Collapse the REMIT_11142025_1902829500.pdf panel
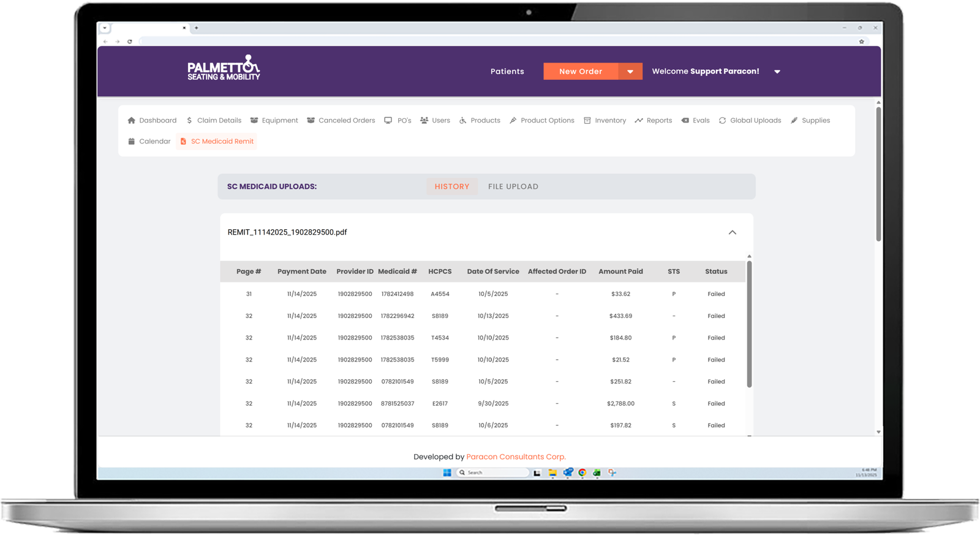This screenshot has width=980, height=535. click(732, 232)
